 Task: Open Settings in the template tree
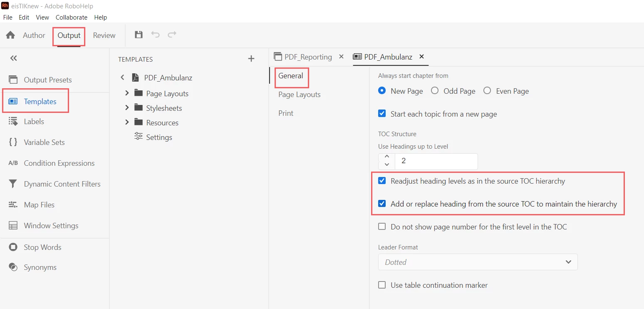pyautogui.click(x=159, y=137)
